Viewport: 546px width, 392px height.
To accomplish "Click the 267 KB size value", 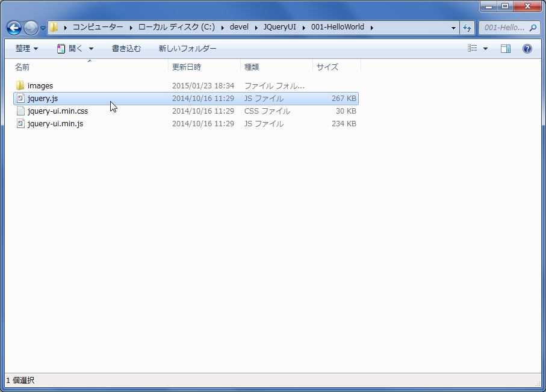I will (344, 99).
